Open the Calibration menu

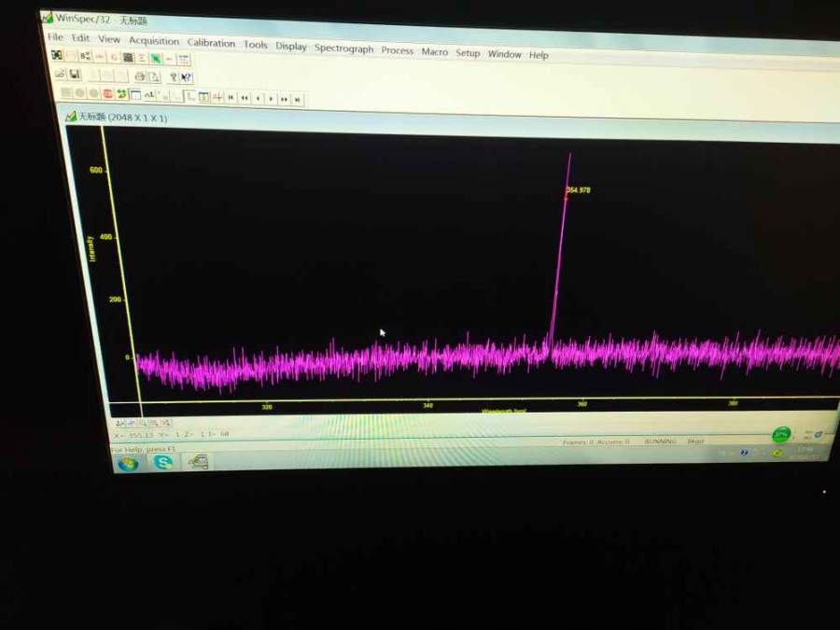pyautogui.click(x=211, y=43)
